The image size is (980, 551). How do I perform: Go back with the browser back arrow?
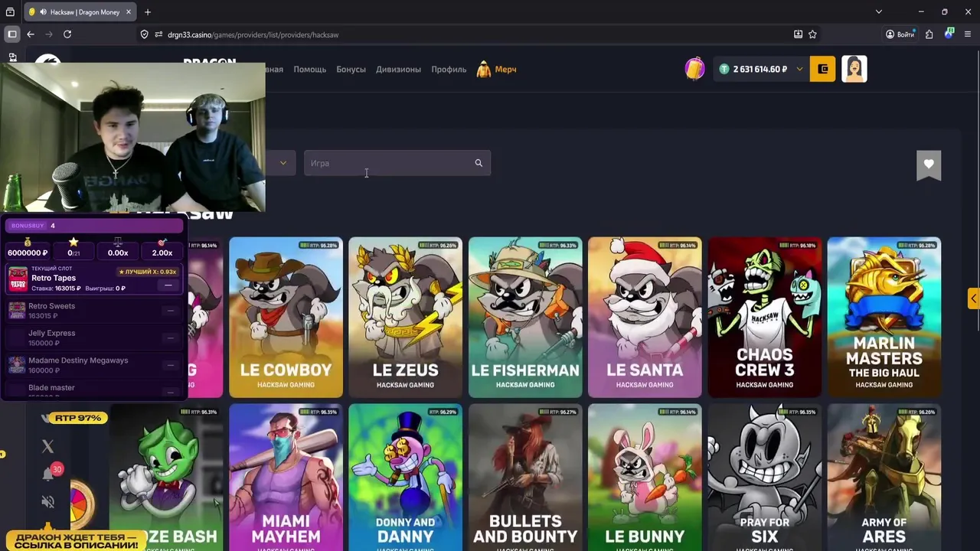click(31, 34)
